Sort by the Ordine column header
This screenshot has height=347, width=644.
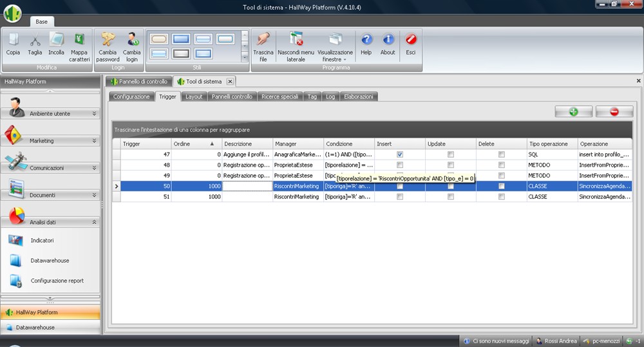coord(196,144)
